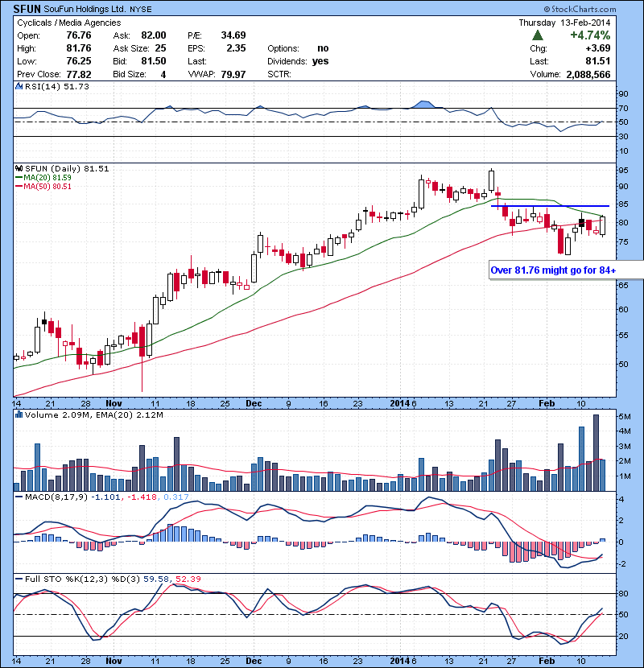
Task: Click Feb on the bottom stochastic date axis
Action: tap(547, 661)
